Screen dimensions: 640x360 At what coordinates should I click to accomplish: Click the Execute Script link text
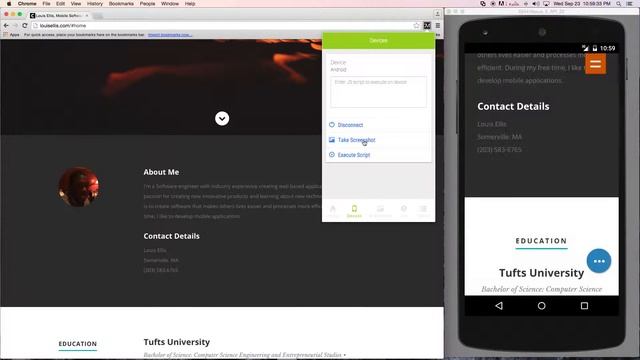point(354,155)
